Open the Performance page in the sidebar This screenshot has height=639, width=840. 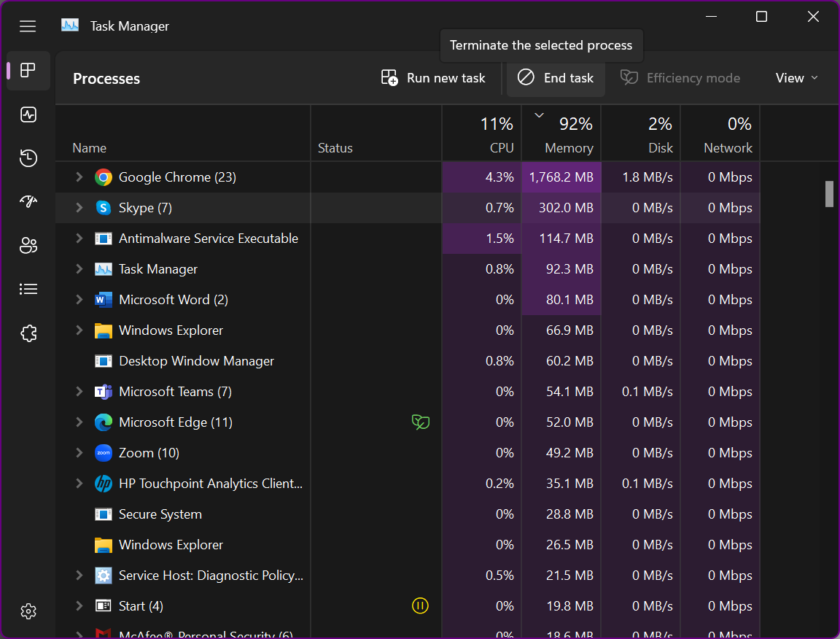[28, 114]
